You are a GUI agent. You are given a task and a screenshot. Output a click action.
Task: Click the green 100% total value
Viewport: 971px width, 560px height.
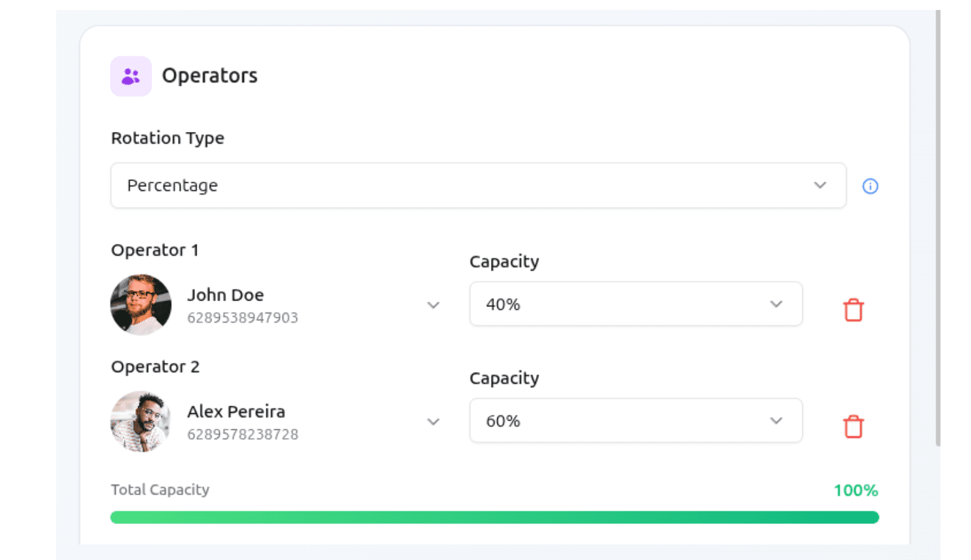856,490
